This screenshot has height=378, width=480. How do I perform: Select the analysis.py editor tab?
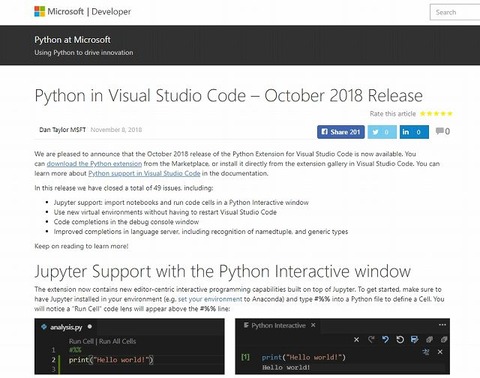click(66, 327)
